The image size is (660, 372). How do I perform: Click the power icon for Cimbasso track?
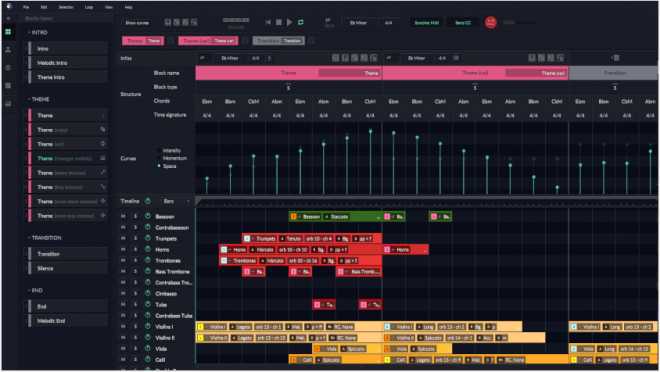[148, 293]
